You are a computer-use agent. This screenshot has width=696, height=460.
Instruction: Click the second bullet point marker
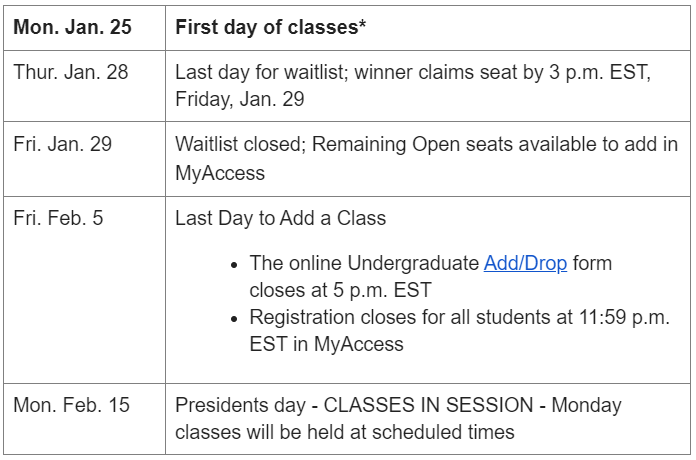[x=234, y=319]
